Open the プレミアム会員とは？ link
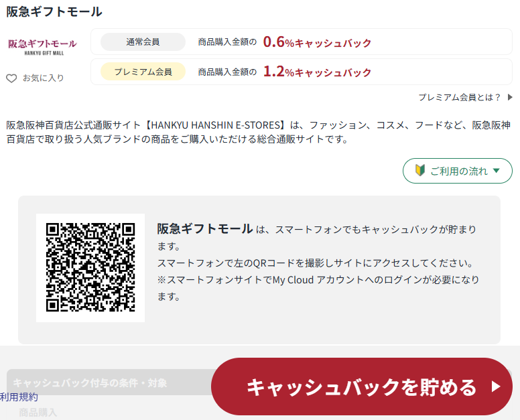520x420 pixels. point(460,97)
